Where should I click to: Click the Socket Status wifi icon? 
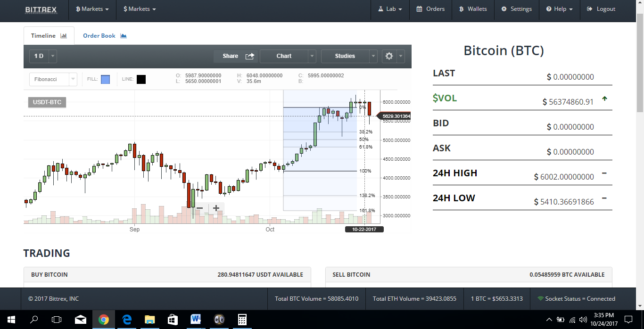(x=540, y=299)
